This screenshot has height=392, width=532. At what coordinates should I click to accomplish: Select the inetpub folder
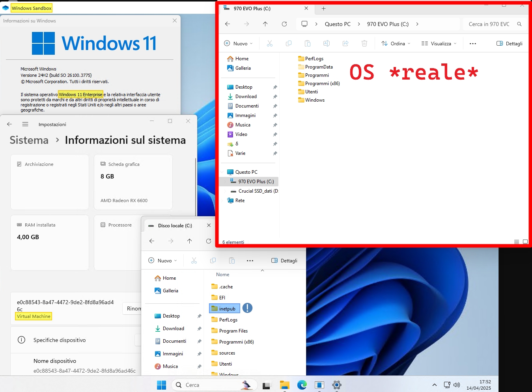click(x=224, y=308)
